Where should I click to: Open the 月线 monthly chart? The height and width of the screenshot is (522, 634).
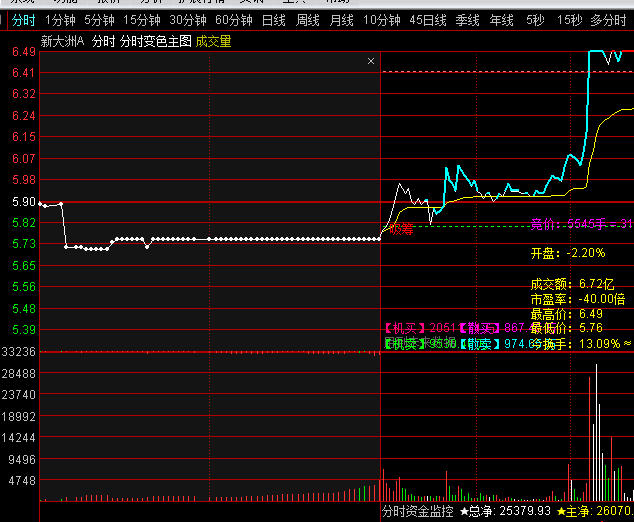coord(341,20)
